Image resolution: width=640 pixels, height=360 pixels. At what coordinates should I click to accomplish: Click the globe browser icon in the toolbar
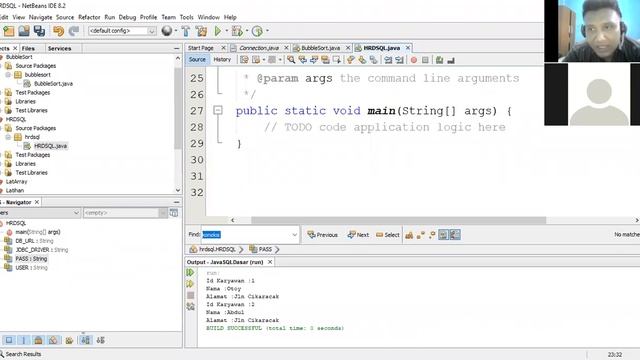coord(167,31)
